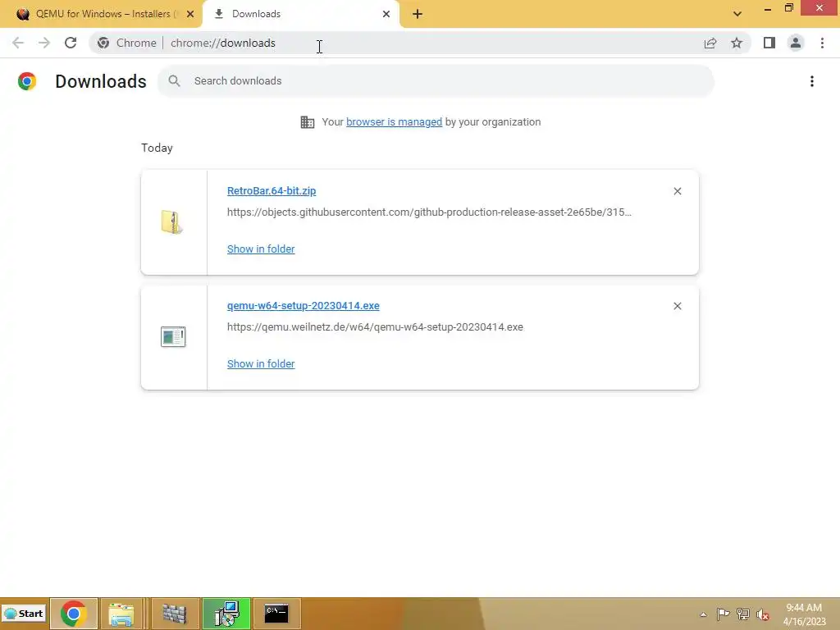Click the browser forward arrow
The image size is (840, 630).
tap(44, 43)
